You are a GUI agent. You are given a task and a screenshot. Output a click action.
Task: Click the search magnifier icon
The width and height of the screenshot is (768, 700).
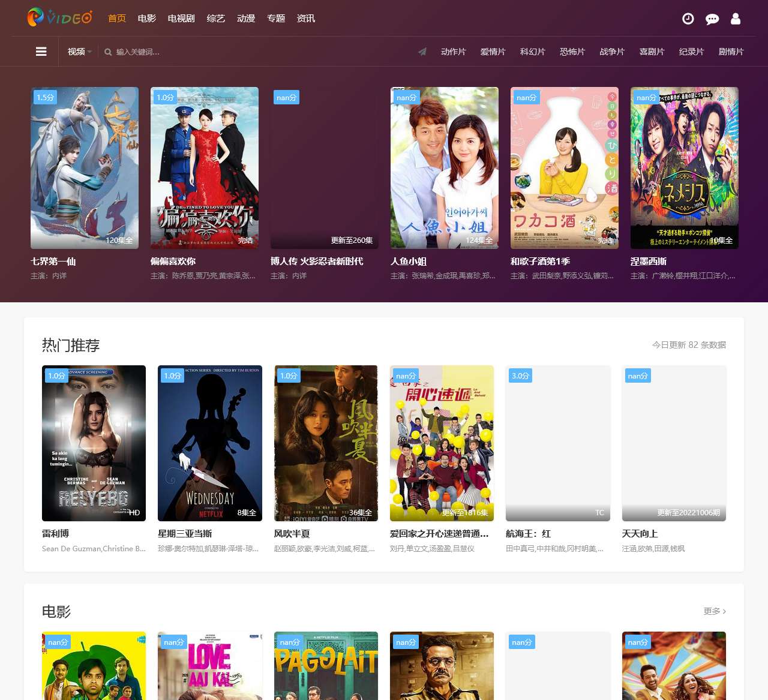(x=108, y=52)
